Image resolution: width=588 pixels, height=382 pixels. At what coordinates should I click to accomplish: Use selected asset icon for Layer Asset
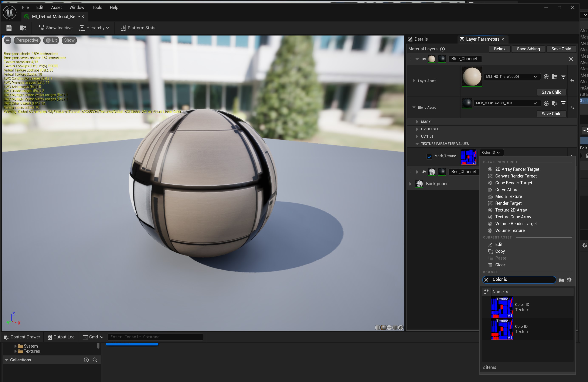click(546, 77)
